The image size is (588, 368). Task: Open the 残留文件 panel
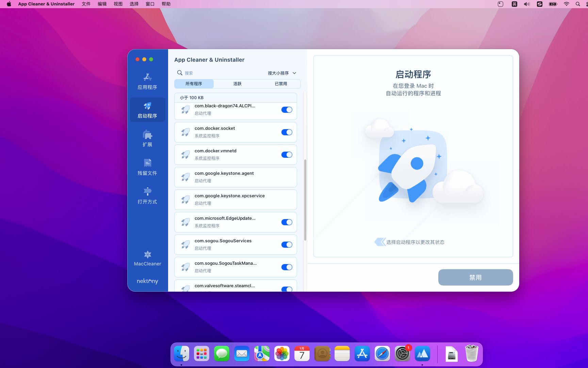pos(147,167)
